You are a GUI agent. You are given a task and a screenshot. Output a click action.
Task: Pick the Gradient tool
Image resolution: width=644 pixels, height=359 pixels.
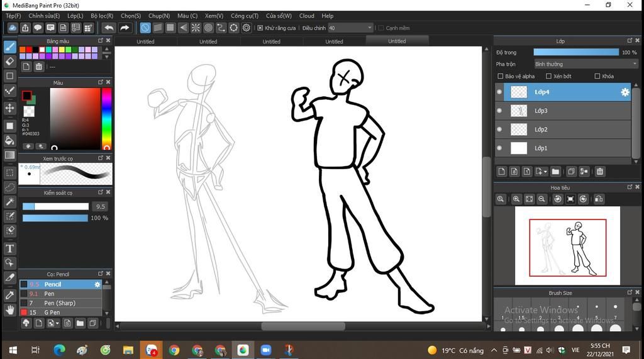click(10, 155)
